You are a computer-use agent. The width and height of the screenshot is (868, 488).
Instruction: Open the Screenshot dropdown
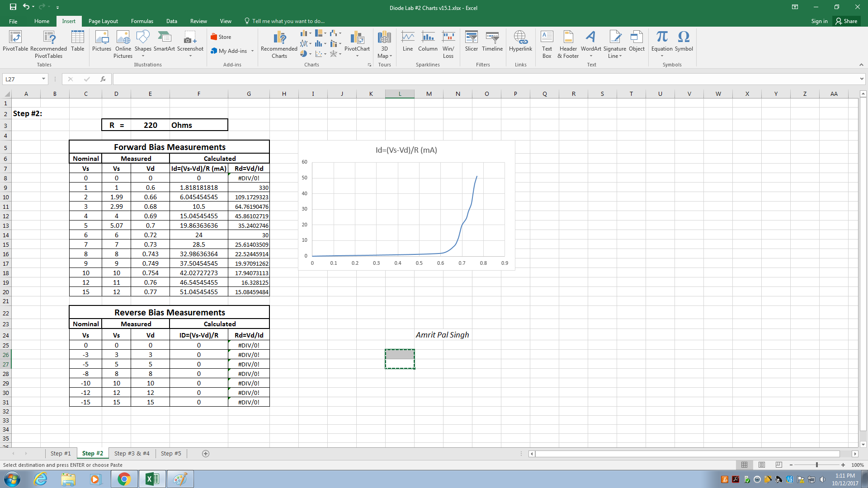tap(190, 56)
